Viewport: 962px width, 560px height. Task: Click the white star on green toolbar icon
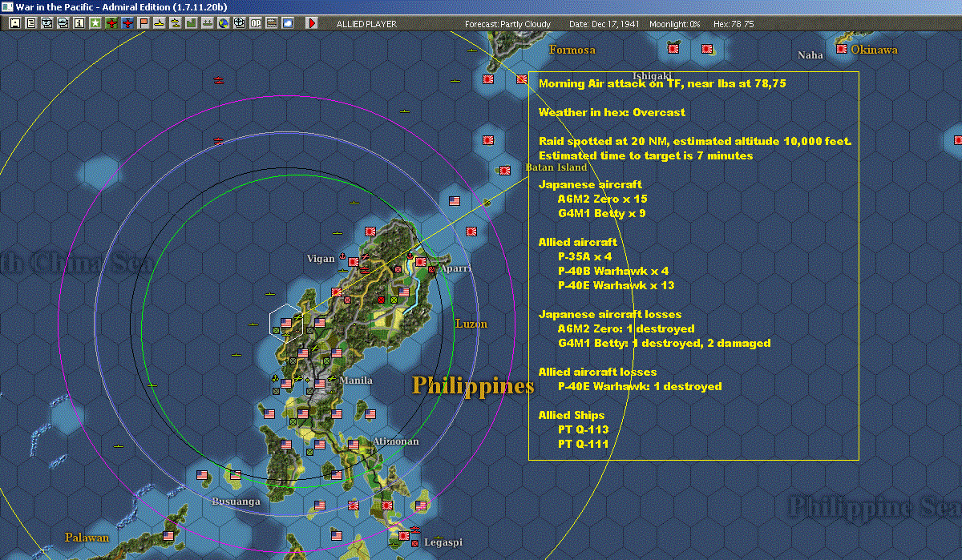click(95, 23)
